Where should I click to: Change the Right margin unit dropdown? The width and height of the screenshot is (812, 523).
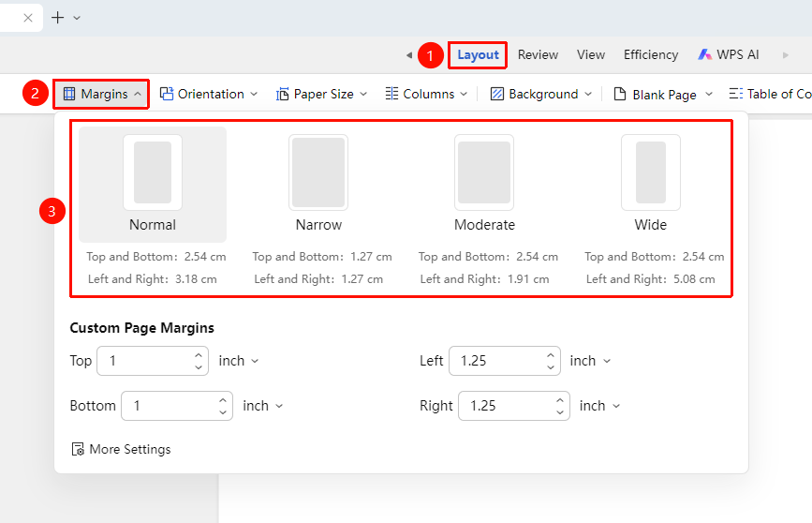[599, 406]
